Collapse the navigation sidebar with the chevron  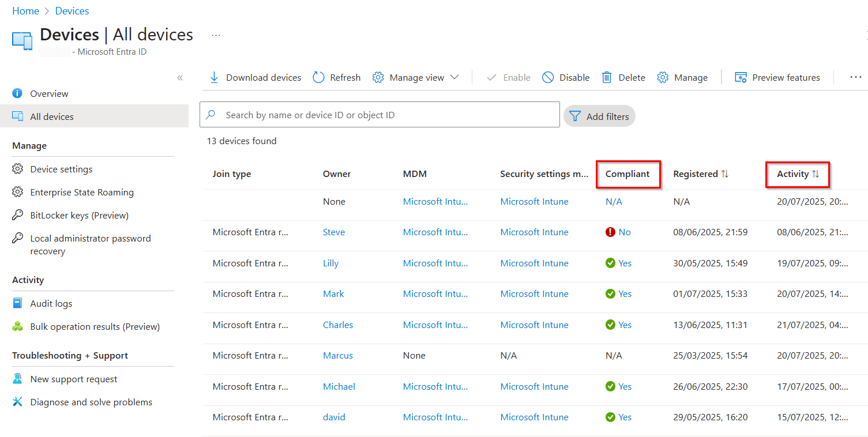pyautogui.click(x=180, y=77)
